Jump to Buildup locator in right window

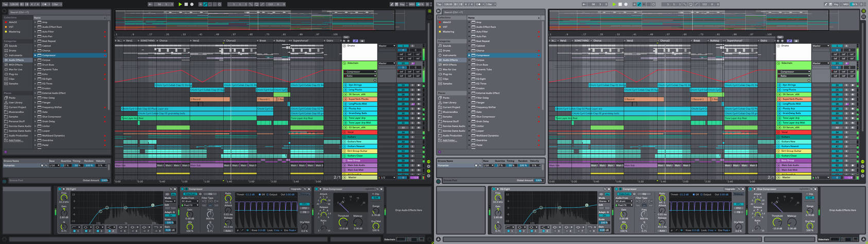coord(713,41)
